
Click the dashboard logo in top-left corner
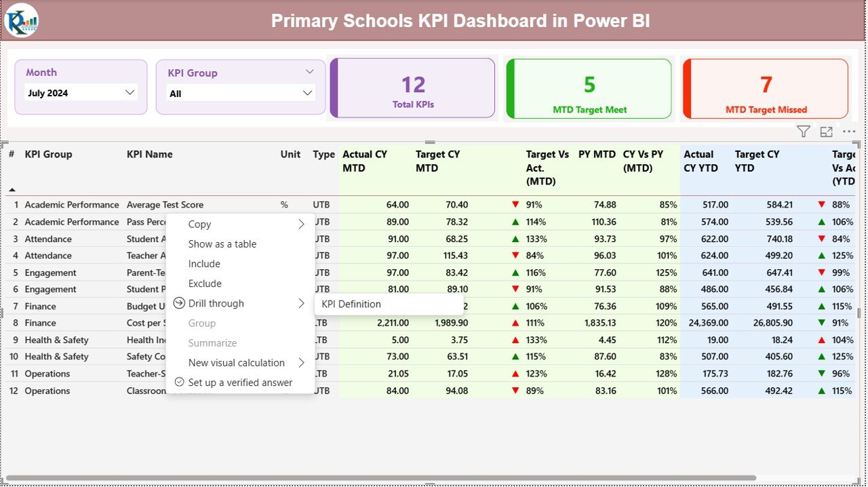click(x=20, y=20)
